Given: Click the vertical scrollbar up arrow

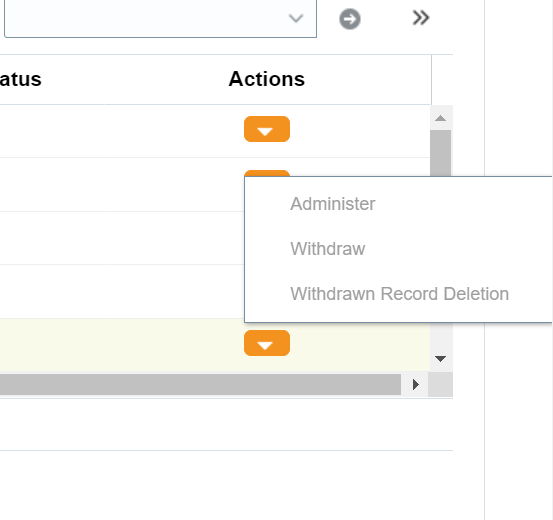Looking at the screenshot, I should click(440, 118).
